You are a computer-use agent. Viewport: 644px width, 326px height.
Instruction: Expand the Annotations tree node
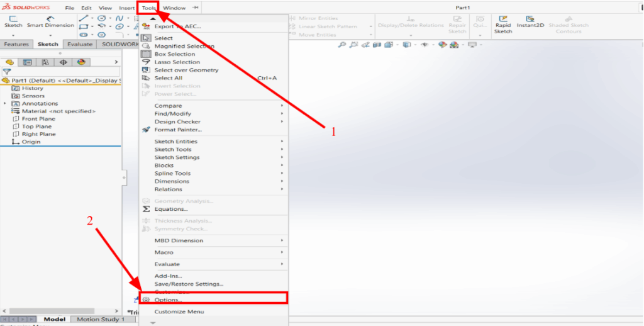5,104
